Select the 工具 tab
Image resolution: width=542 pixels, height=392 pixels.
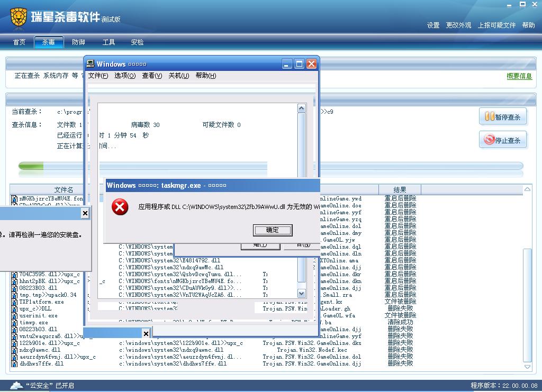(x=109, y=42)
